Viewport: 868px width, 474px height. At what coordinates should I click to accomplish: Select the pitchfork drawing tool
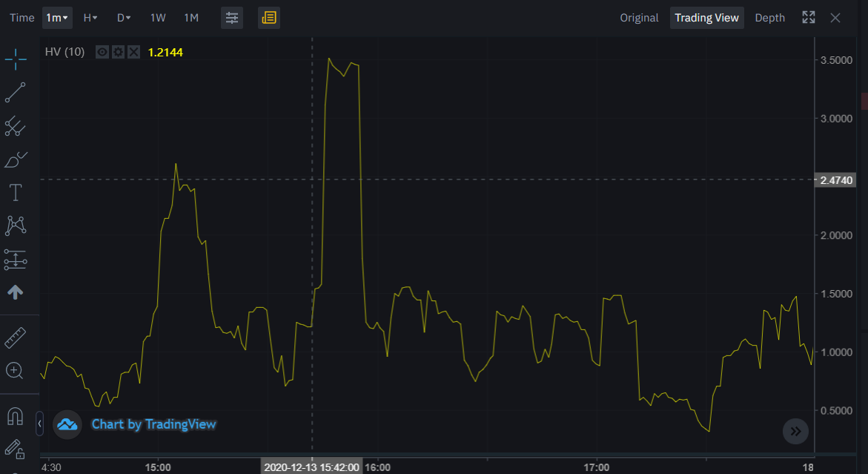click(x=16, y=126)
